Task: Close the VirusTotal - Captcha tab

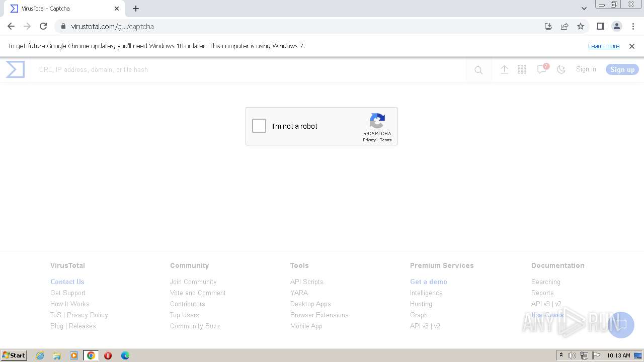Action: point(117,9)
